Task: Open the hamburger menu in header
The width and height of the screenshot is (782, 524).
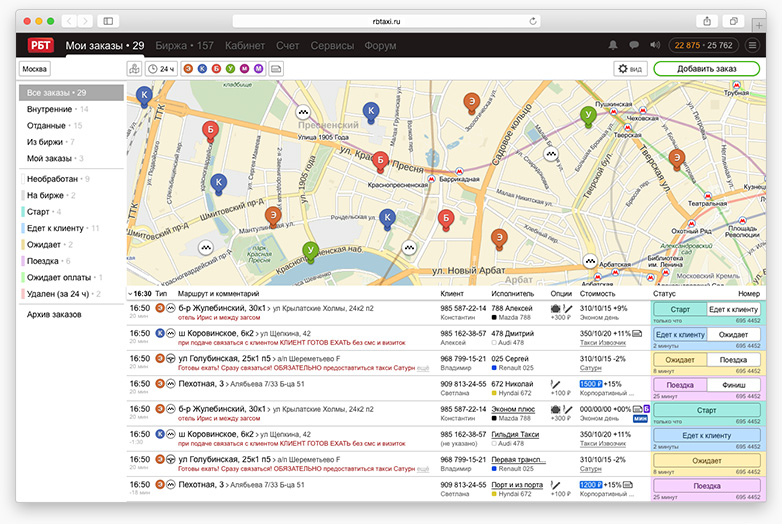Action: click(x=752, y=45)
